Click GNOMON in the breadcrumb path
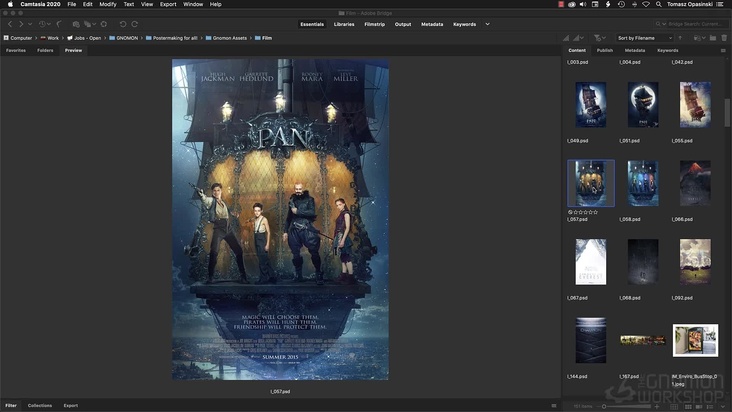The image size is (732, 412). point(126,37)
